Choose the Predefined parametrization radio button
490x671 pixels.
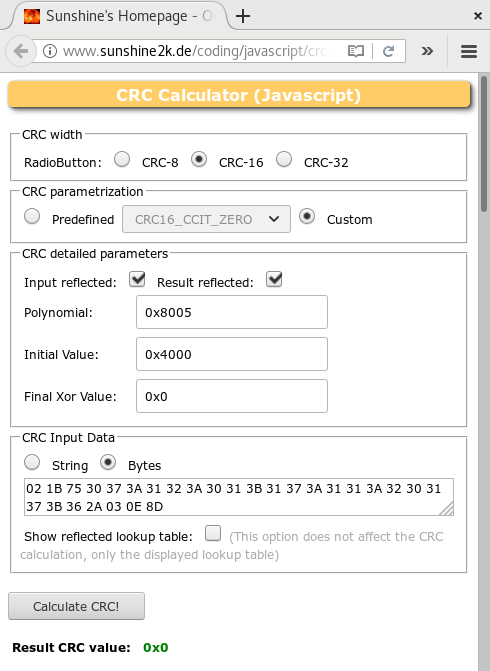pos(32,216)
